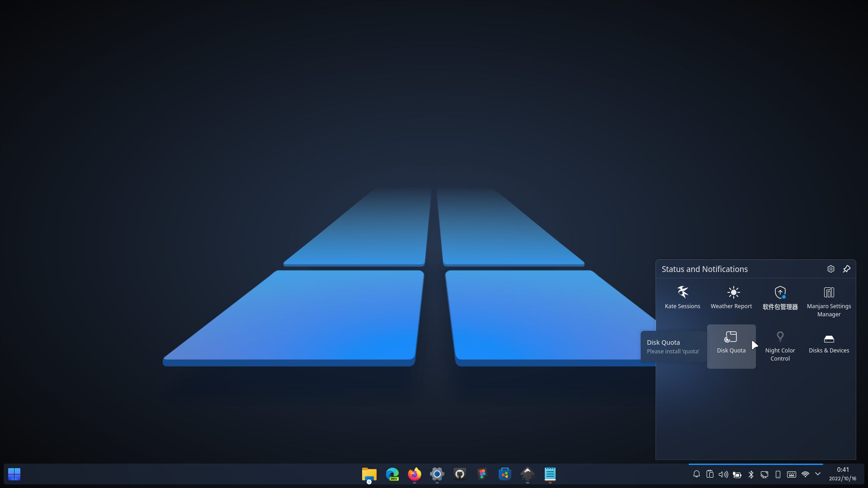Launch Microsoft Edge Dev from taskbar
Screen dimensions: 868x488
[392, 474]
